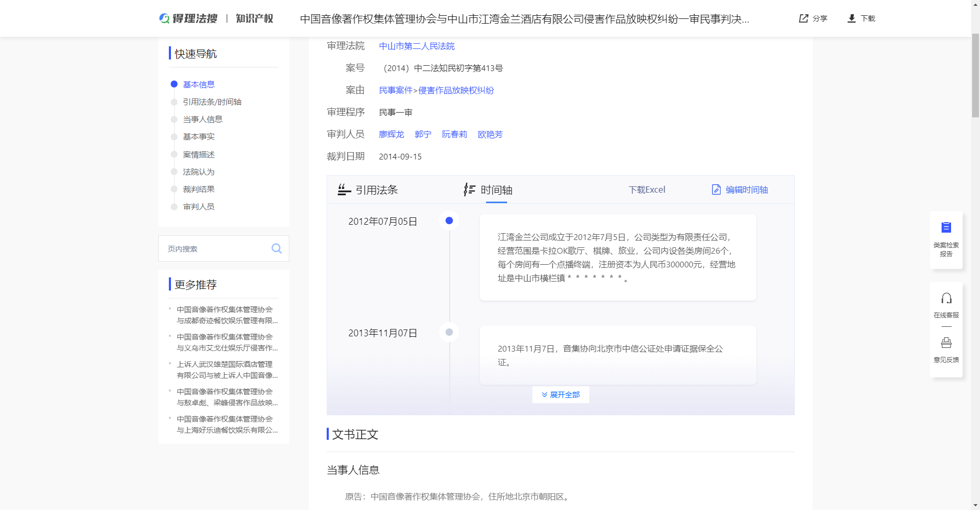
Task: Click the 2012 timeline event card
Action: (618, 257)
